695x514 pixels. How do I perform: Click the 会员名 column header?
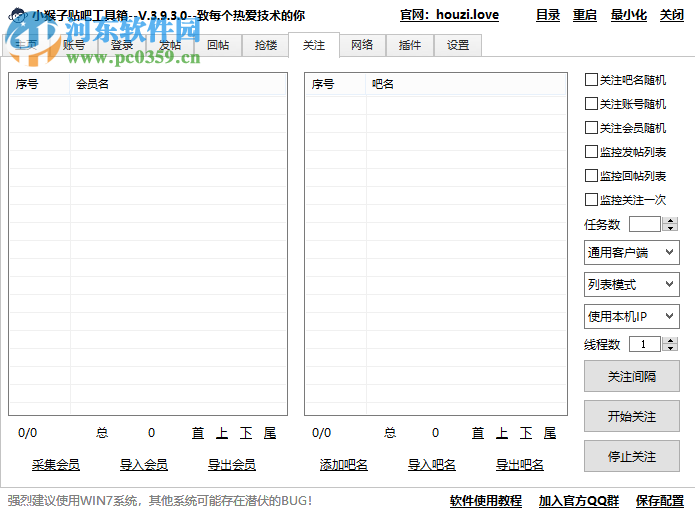pos(178,84)
